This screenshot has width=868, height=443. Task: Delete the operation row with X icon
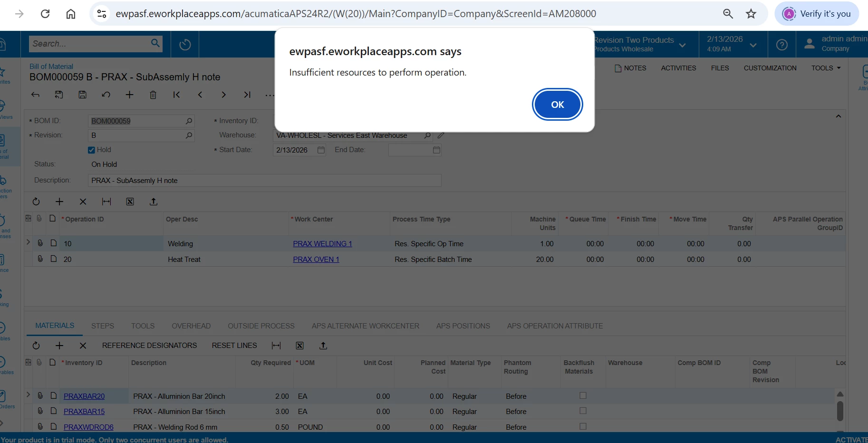[83, 202]
